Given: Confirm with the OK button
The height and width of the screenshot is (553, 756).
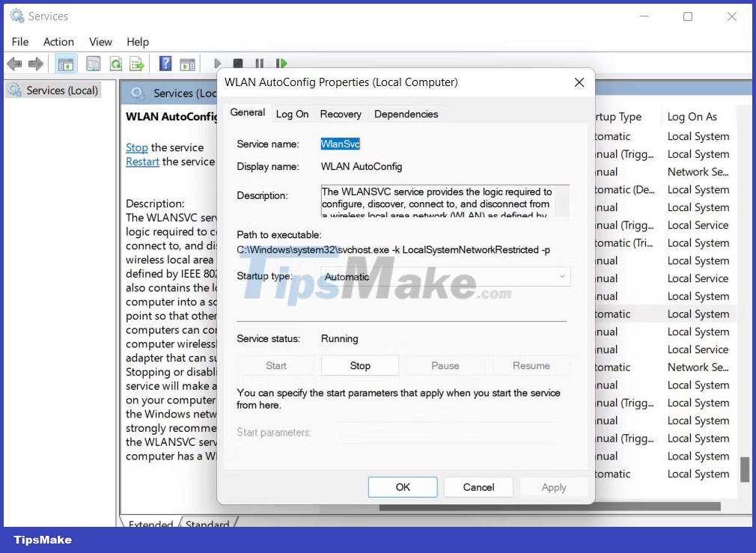Looking at the screenshot, I should pyautogui.click(x=403, y=487).
